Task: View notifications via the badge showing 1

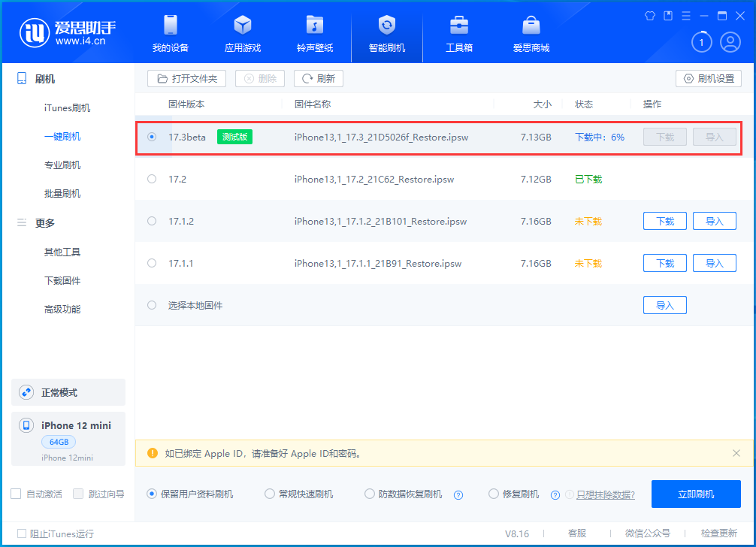Action: [701, 42]
